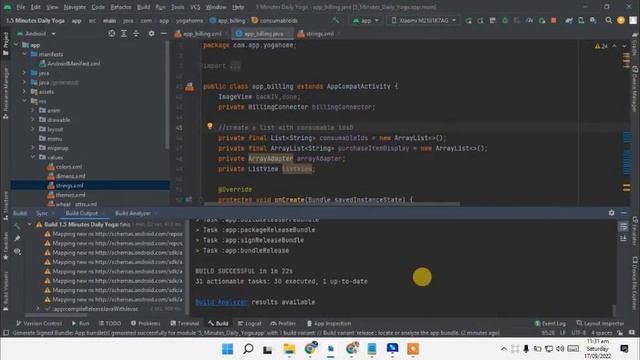Open Problems tool window button
Viewport: 640px width, 360px height.
145,323
